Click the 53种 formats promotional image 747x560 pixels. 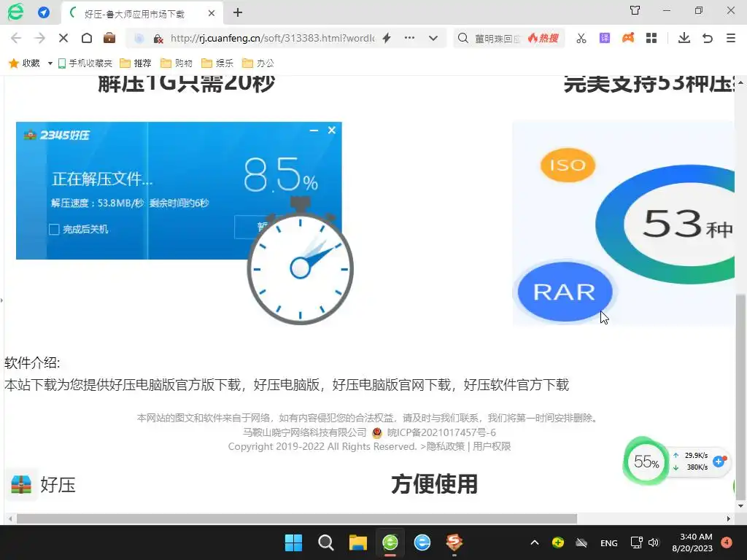623,224
